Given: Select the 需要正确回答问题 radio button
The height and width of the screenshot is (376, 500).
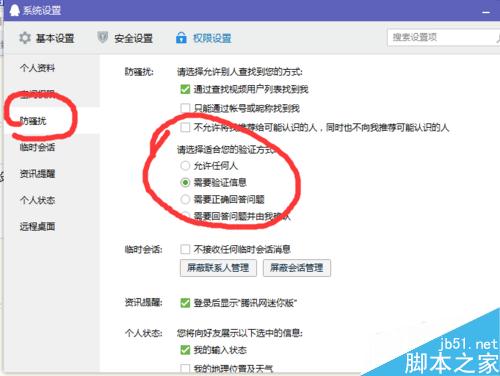Looking at the screenshot, I should tap(185, 199).
